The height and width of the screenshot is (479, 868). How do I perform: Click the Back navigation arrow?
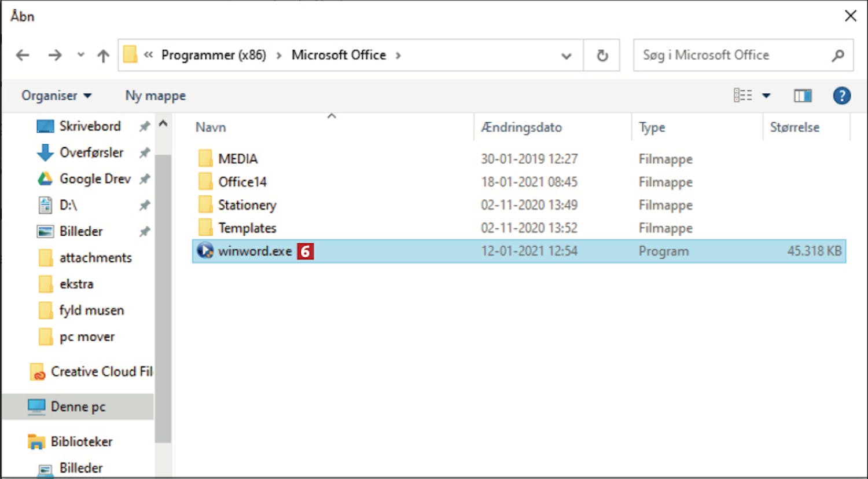(x=23, y=55)
